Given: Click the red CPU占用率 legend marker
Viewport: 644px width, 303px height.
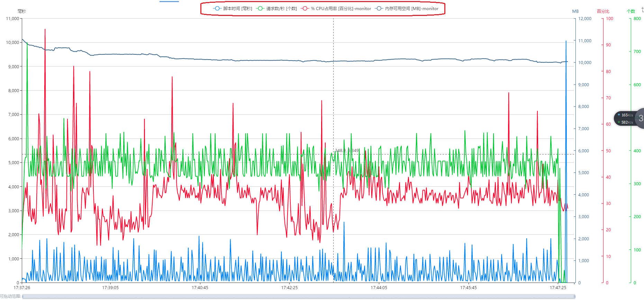Looking at the screenshot, I should tap(305, 8).
